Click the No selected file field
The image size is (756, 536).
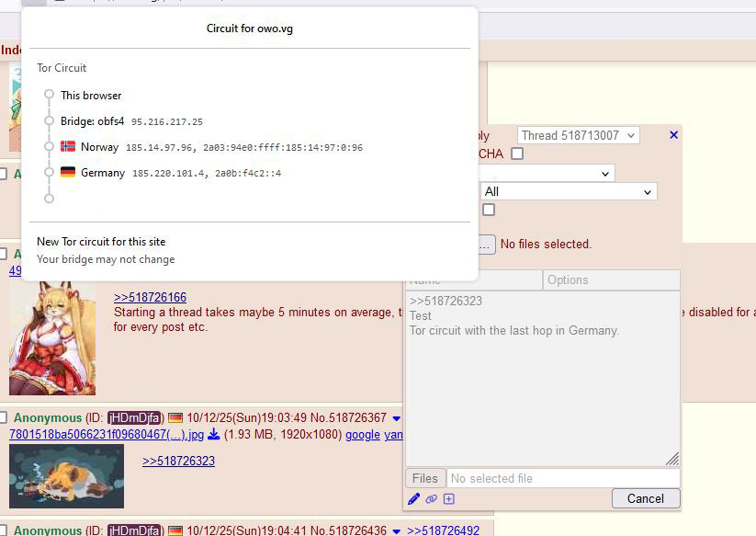(x=563, y=478)
